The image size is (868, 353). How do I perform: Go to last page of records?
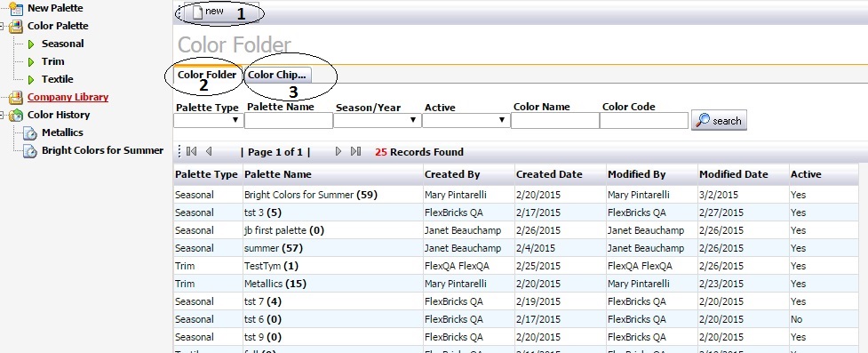tap(356, 151)
